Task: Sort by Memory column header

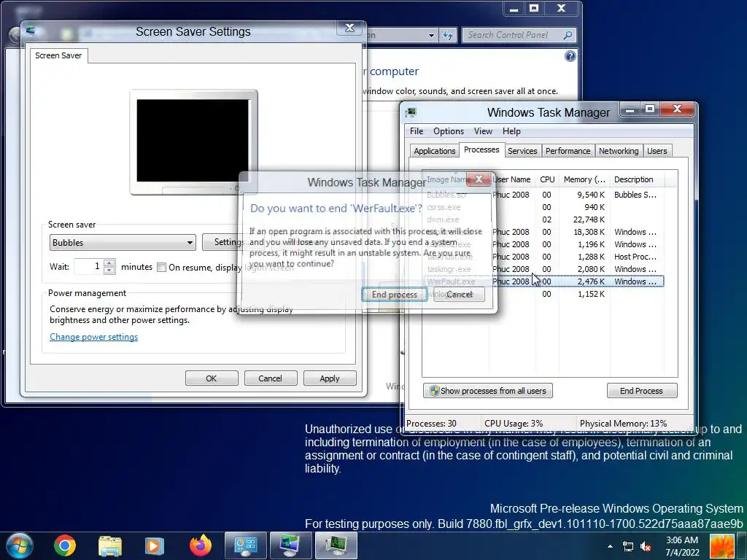Action: [x=584, y=179]
